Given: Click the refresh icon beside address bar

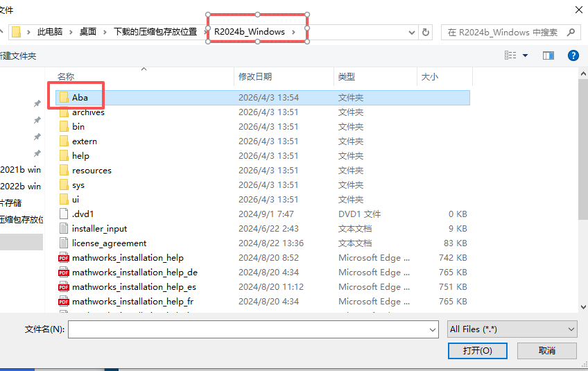Looking at the screenshot, I should click(x=426, y=33).
